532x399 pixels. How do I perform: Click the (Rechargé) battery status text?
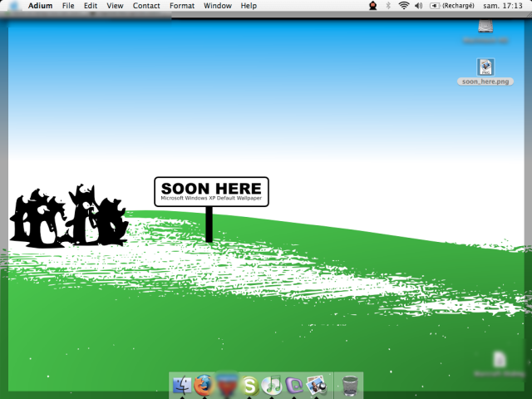click(x=458, y=6)
